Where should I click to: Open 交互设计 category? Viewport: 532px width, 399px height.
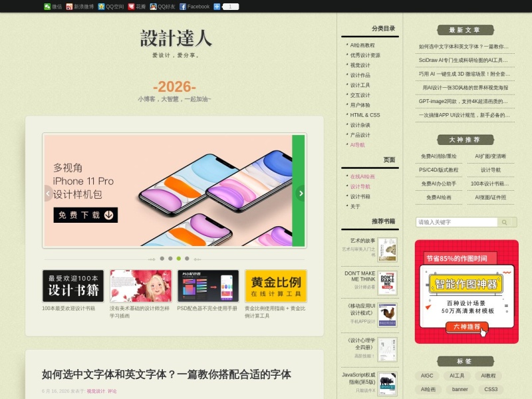coord(360,95)
